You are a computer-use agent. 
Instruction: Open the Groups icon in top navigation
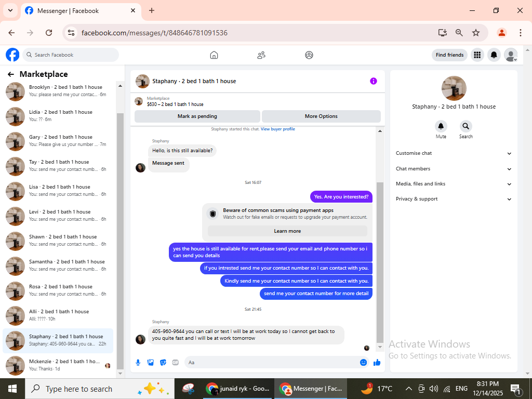(309, 55)
